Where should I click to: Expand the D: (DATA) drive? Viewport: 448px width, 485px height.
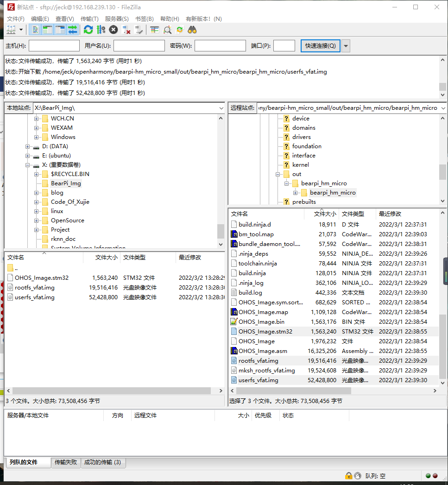point(27,146)
